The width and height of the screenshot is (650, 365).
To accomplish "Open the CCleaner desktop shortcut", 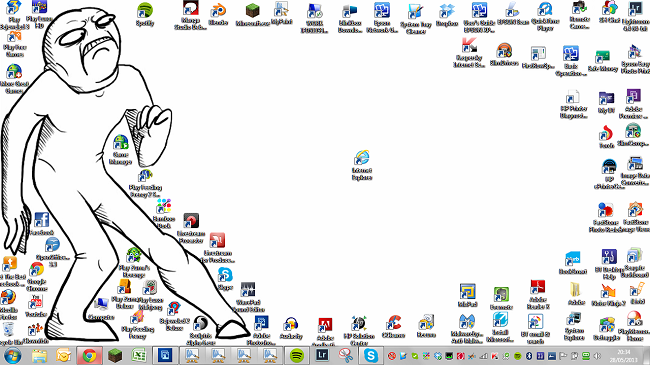I will pyautogui.click(x=393, y=327).
